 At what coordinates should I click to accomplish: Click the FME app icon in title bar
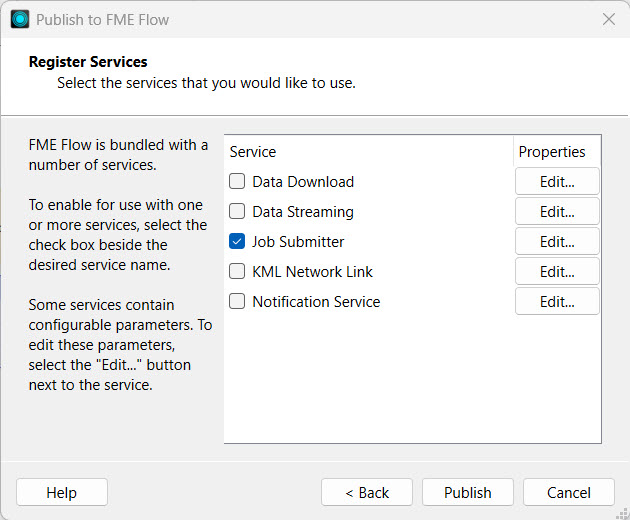click(20, 19)
